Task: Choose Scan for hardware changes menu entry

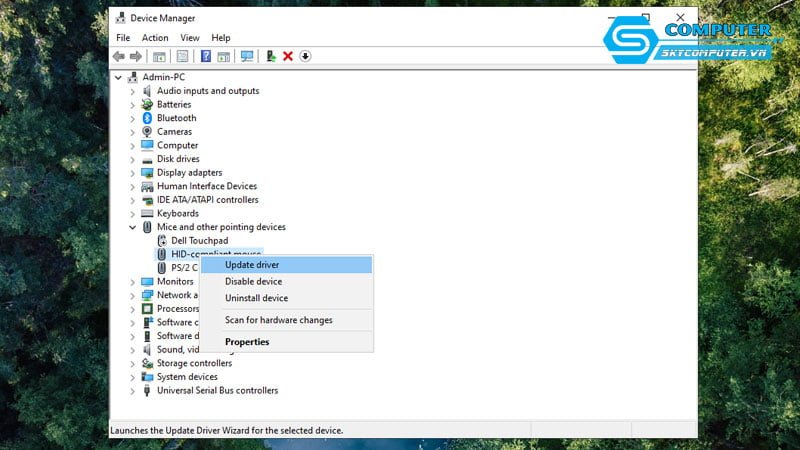Action: point(286,320)
